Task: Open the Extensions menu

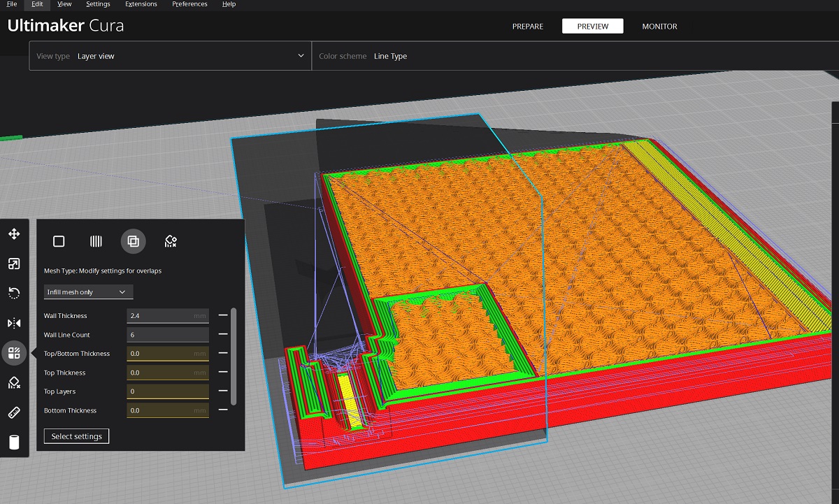Action: tap(141, 4)
